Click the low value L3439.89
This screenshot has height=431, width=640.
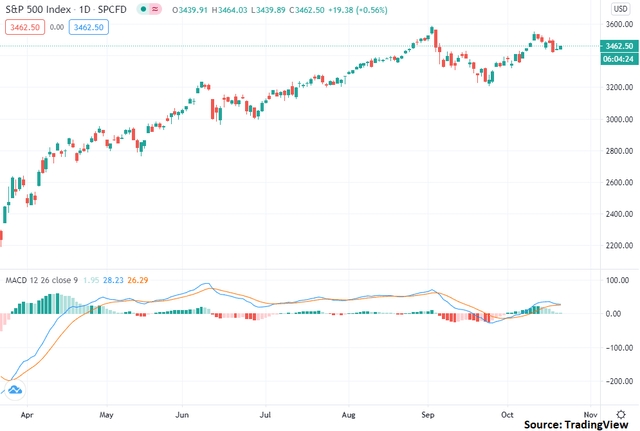268,10
